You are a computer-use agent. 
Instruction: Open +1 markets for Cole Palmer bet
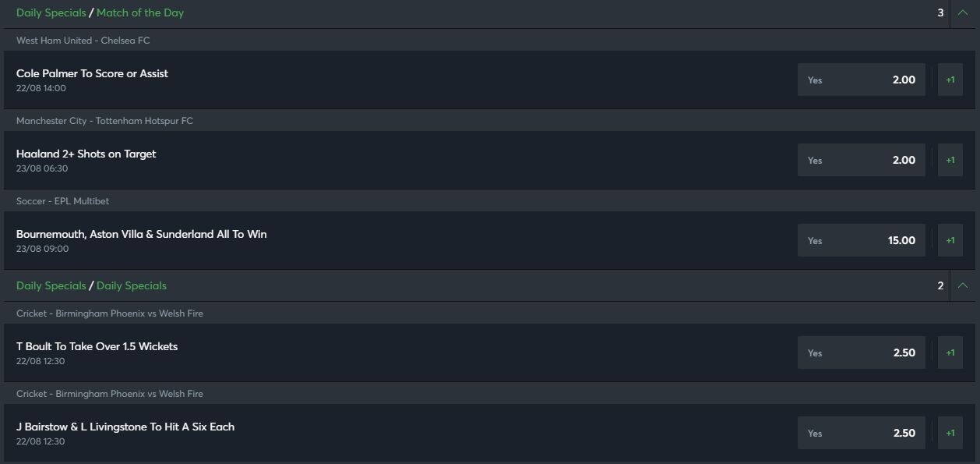coord(950,80)
